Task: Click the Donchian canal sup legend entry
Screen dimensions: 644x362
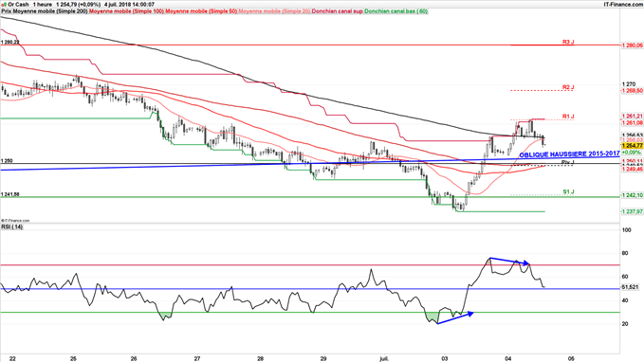Action: coord(338,11)
